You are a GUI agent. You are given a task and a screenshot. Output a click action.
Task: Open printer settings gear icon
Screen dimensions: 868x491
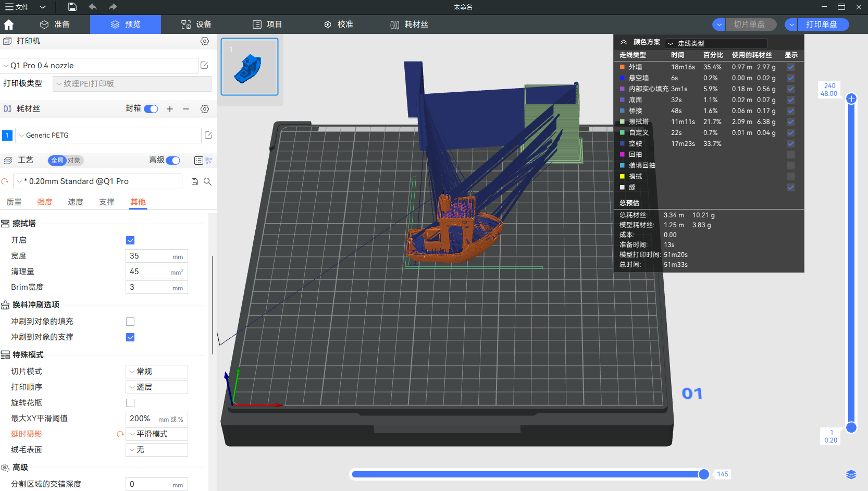[205, 41]
